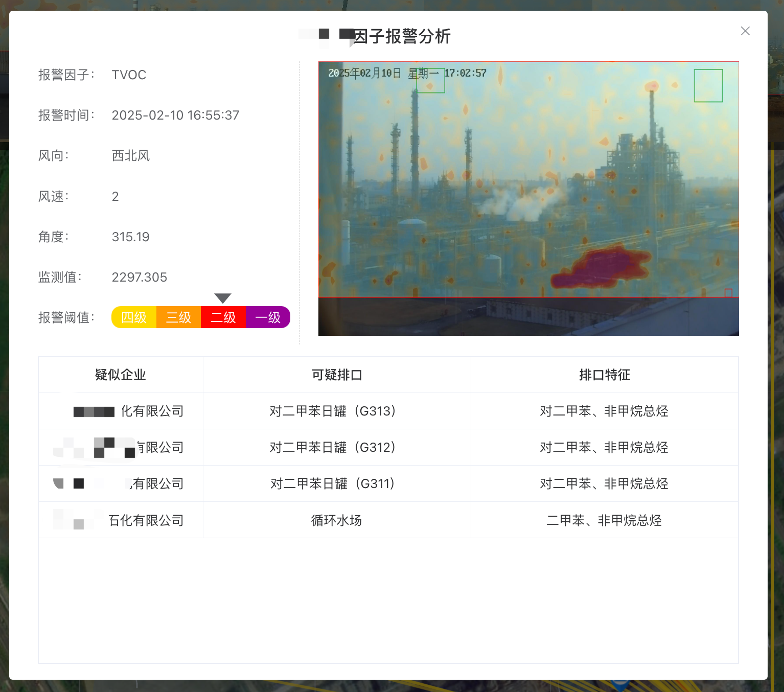Select the 循环水场 outlet entry

coord(337,520)
